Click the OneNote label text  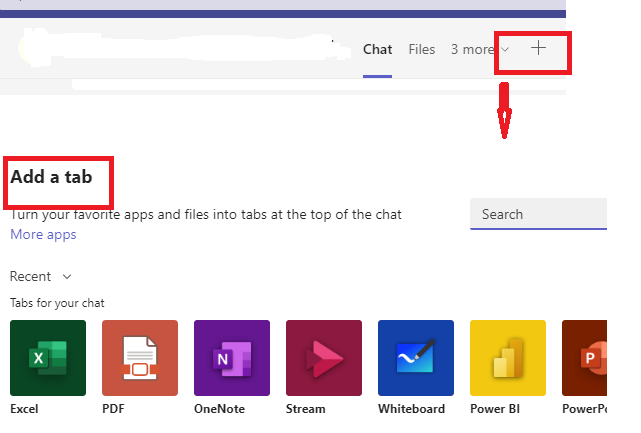click(x=220, y=409)
